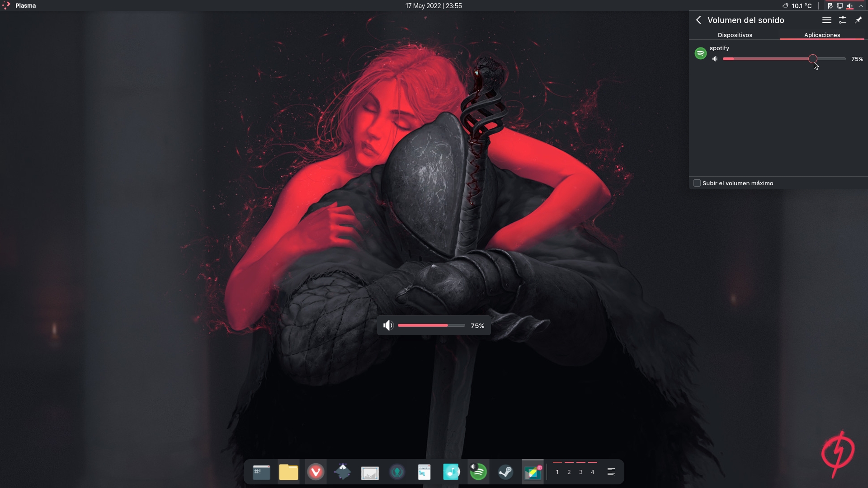Switch to virtual desktop 4
The width and height of the screenshot is (868, 488).
point(593,472)
